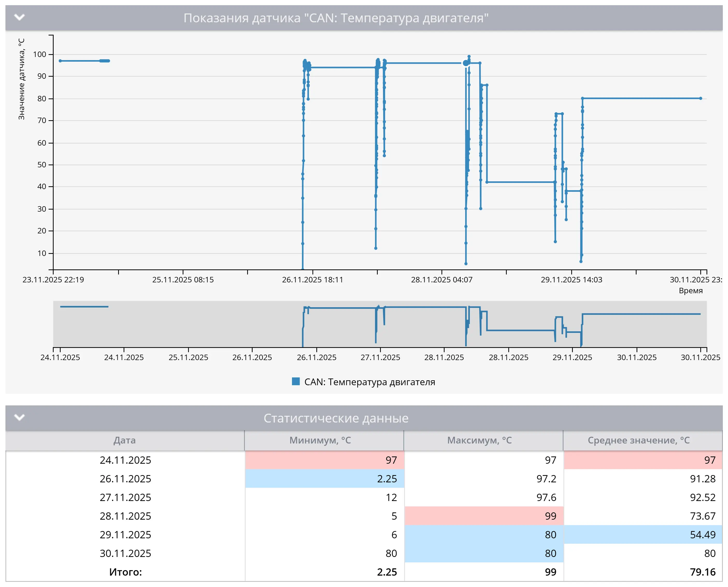Collapse the sensor readings chart panel
Screen dimensions: 728x587
pyautogui.click(x=20, y=17)
